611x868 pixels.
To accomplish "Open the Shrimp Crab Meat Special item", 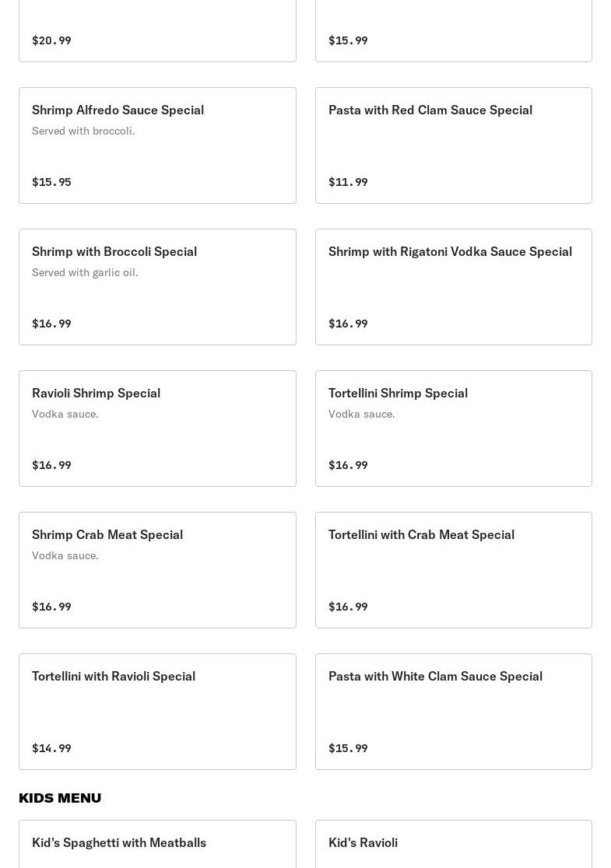I will pos(157,570).
